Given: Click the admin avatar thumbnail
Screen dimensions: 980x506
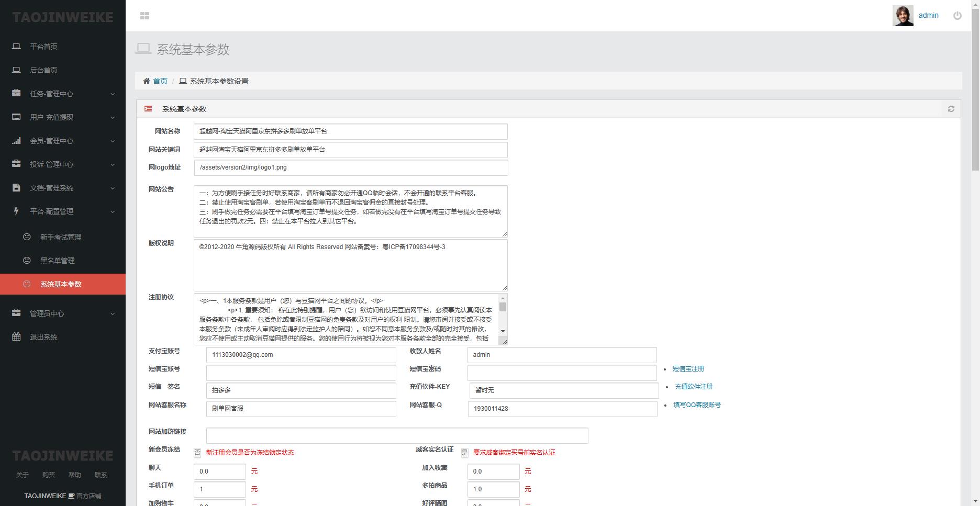Looking at the screenshot, I should coord(903,16).
